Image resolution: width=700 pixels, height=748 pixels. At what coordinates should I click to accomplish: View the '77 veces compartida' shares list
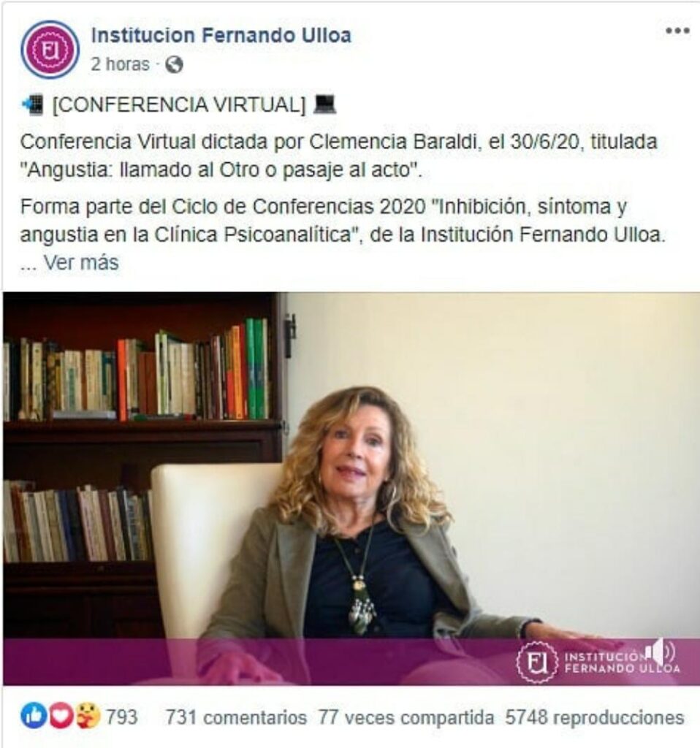pyautogui.click(x=406, y=717)
